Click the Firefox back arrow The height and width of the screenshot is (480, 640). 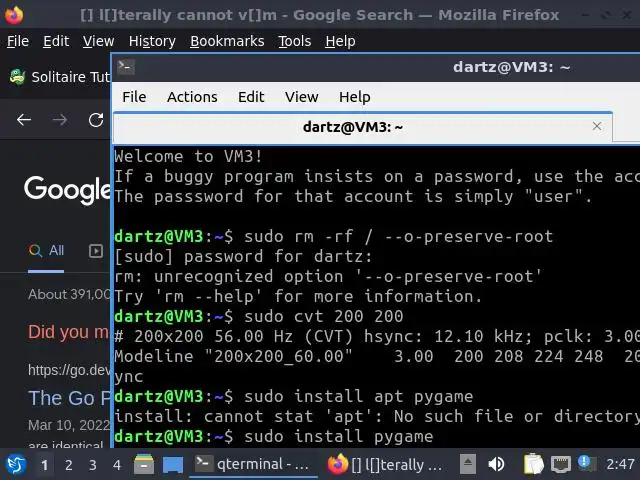click(24, 120)
